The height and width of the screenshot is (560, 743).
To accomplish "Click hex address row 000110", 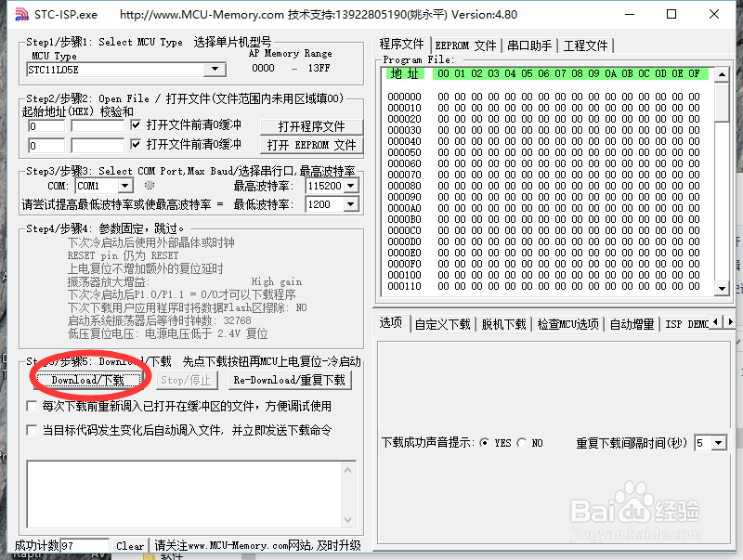I will click(x=404, y=286).
